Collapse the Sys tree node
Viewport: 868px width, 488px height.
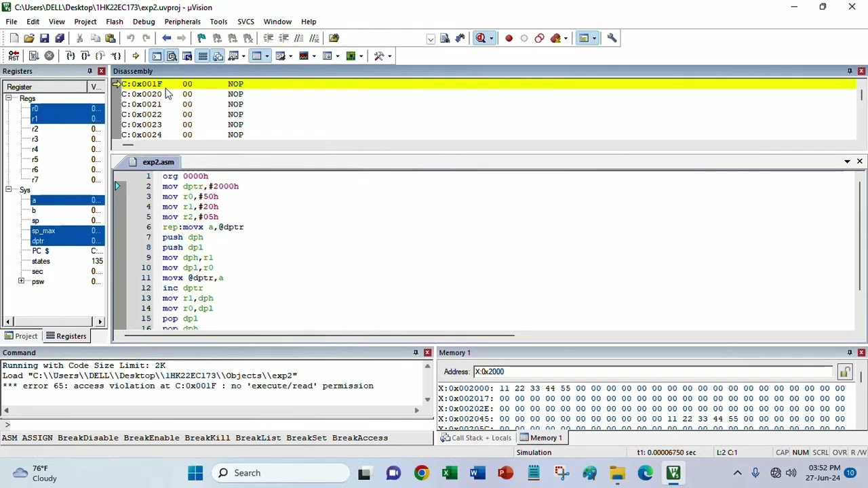(x=9, y=190)
